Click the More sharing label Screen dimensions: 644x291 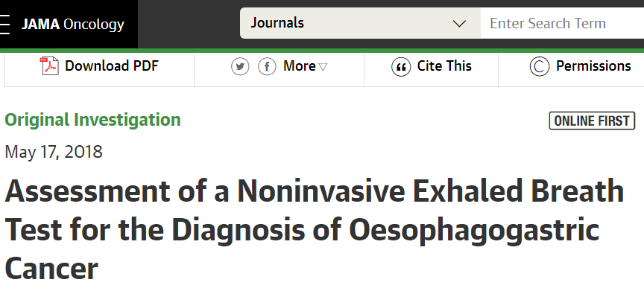pos(300,66)
